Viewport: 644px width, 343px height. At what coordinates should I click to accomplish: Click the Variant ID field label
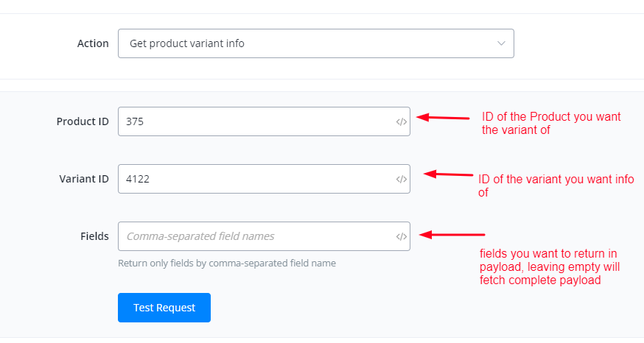click(84, 179)
